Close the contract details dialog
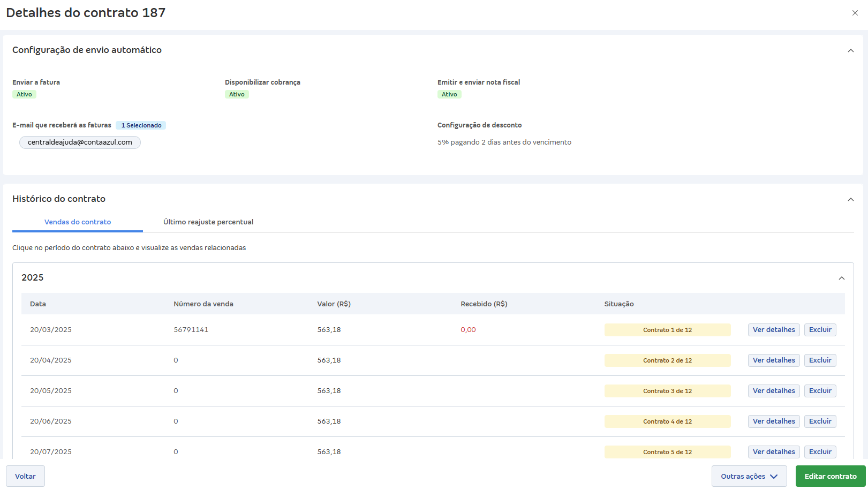The image size is (868, 490). click(855, 13)
